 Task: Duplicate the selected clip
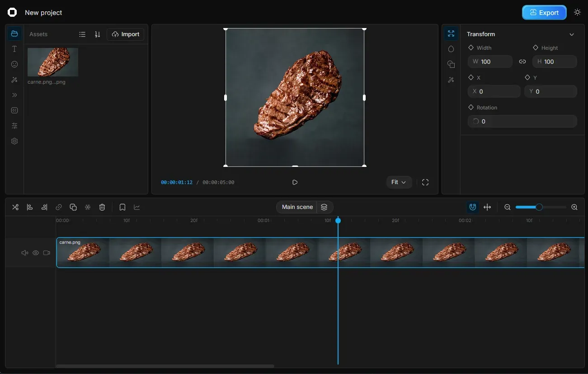pyautogui.click(x=73, y=207)
